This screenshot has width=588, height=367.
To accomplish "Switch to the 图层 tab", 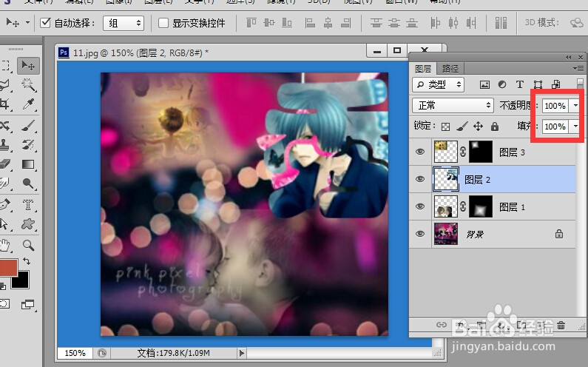I will point(422,69).
